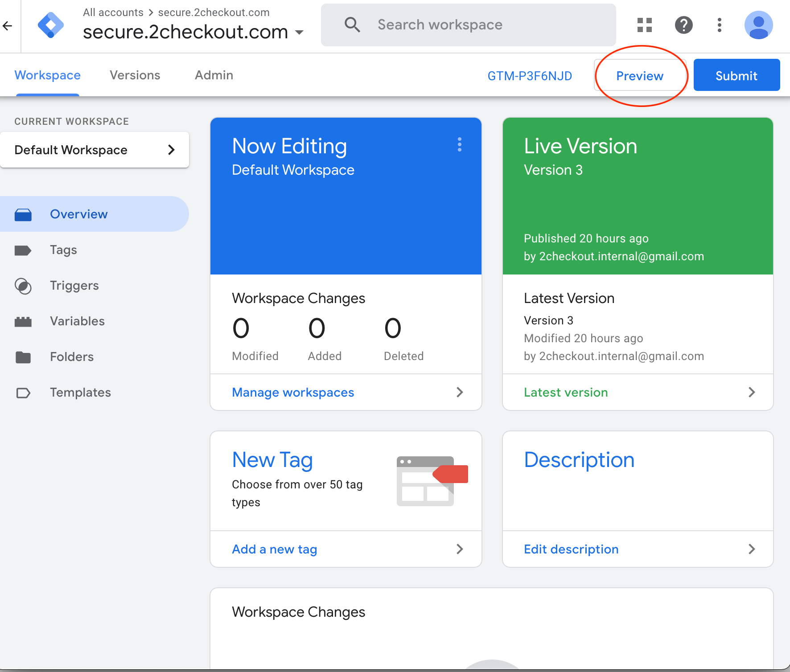Click chevron beside Edit description
The image size is (790, 672).
point(752,549)
